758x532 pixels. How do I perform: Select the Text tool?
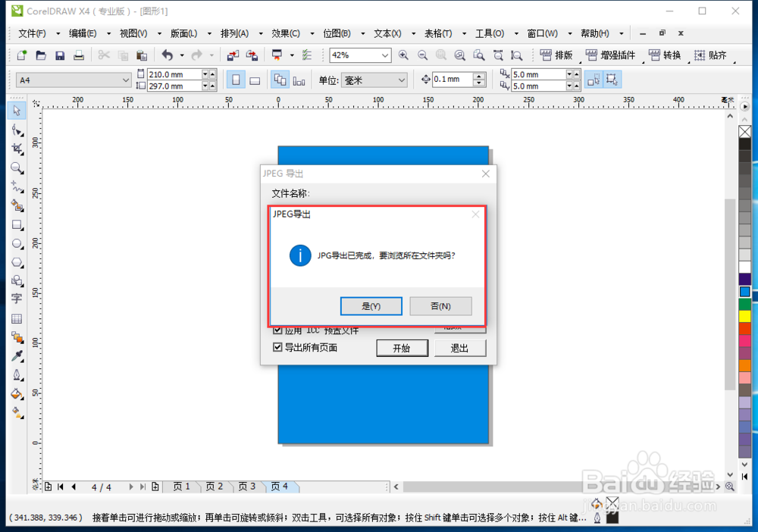pyautogui.click(x=17, y=300)
